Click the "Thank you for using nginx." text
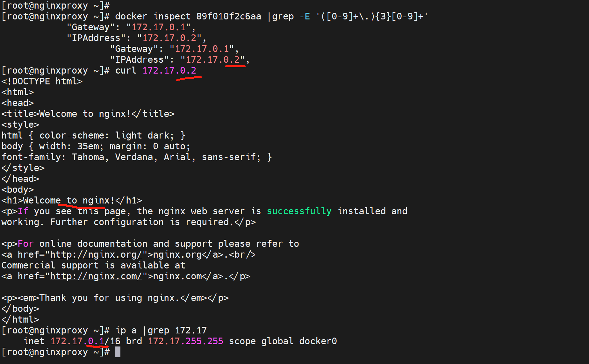This screenshot has height=364, width=589. coord(109,298)
